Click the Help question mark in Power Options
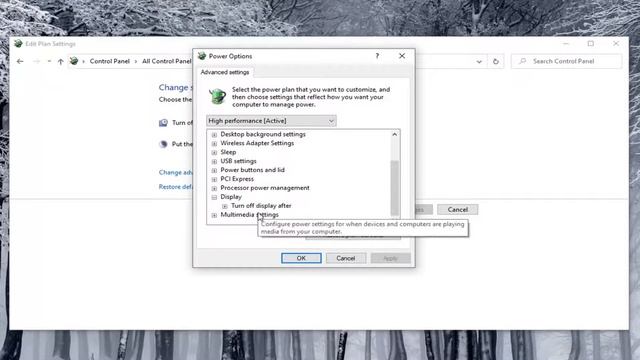 [377, 56]
